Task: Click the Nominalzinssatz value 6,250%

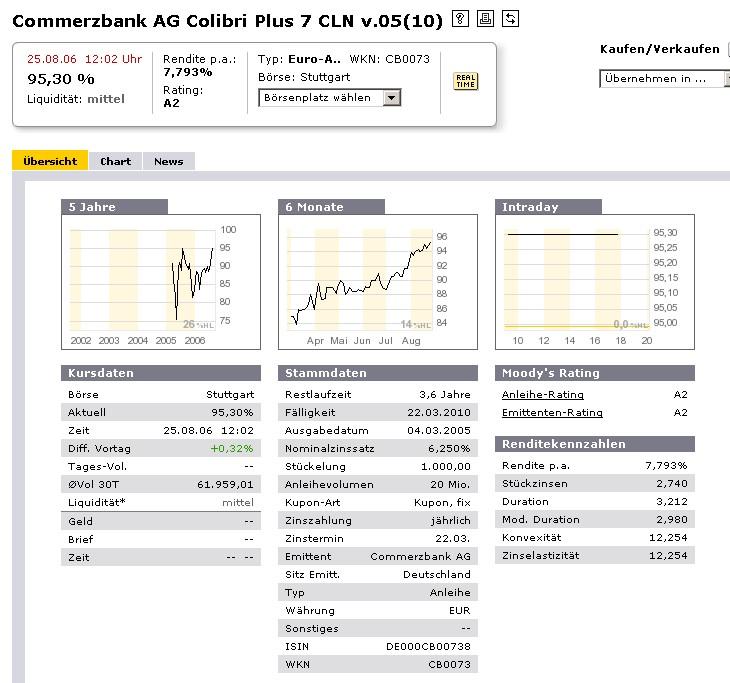Action: click(x=449, y=448)
